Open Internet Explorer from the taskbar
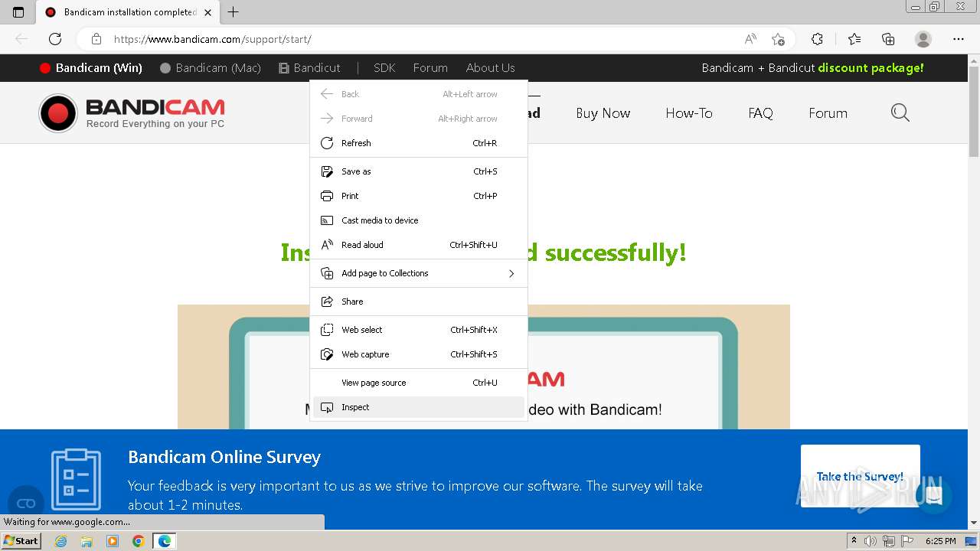980x551 pixels. pyautogui.click(x=60, y=541)
